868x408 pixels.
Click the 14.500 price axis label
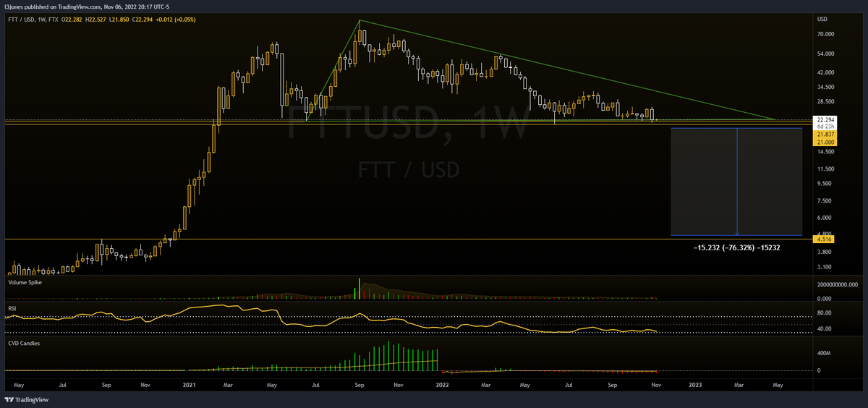pyautogui.click(x=825, y=153)
